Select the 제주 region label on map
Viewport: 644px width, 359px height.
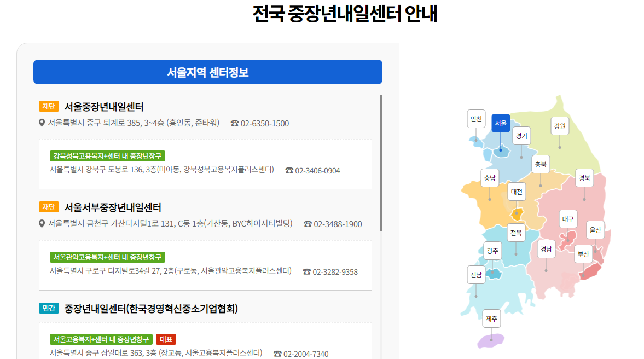click(x=492, y=319)
